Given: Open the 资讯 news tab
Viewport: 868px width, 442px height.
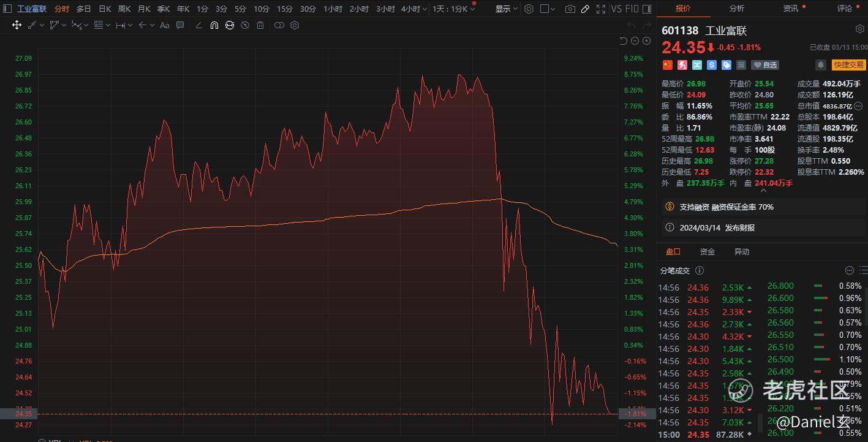Looking at the screenshot, I should [791, 9].
